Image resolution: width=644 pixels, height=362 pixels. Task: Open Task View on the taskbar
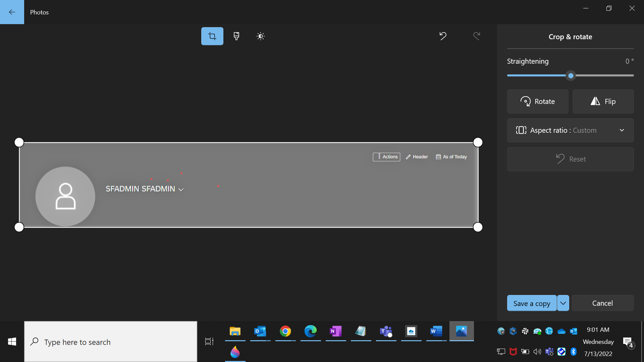click(209, 342)
